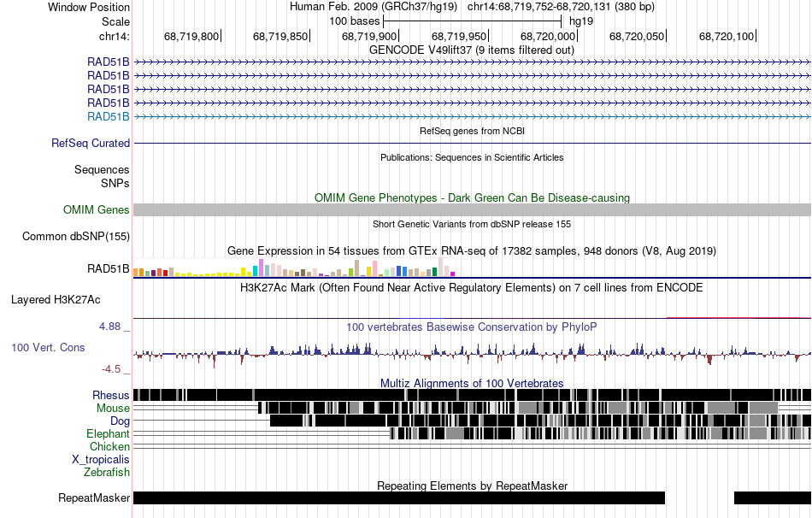Viewport: 812px width, 518px height.
Task: Click the Sequences track label
Action: pos(102,169)
